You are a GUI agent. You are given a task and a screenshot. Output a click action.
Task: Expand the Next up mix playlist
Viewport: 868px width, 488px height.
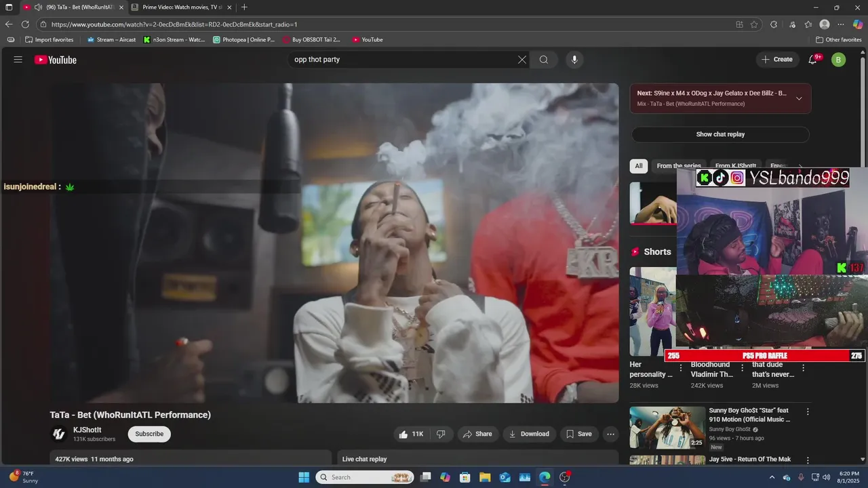(x=799, y=98)
